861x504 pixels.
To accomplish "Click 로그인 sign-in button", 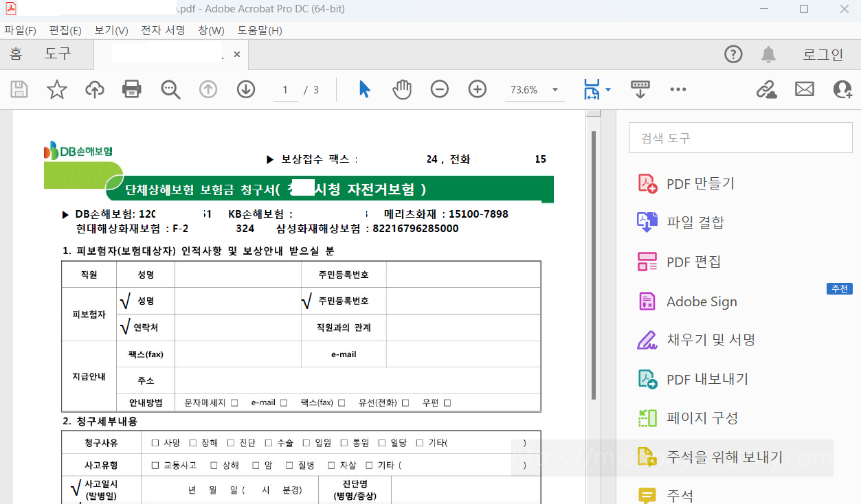I will tap(823, 54).
